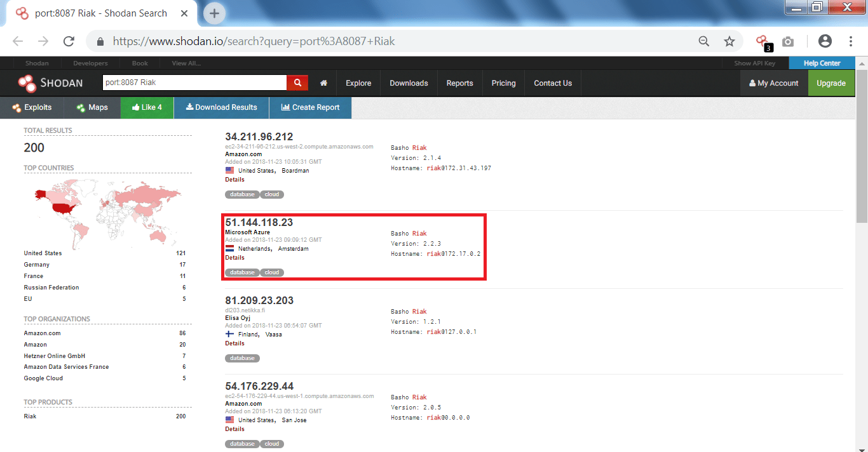Screen dimensions: 868x452
Task: Open the Chrome profile avatar icon
Action: point(825,41)
